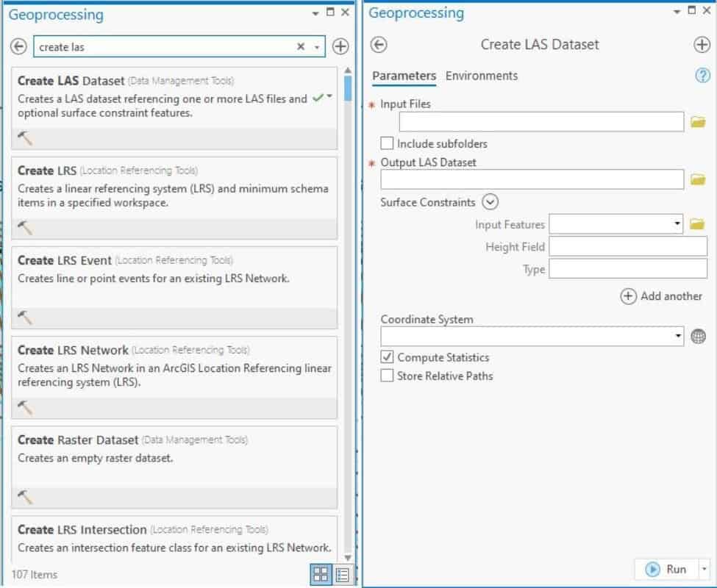
Task: Open dropdown arrow beside green checkmark
Action: click(329, 96)
